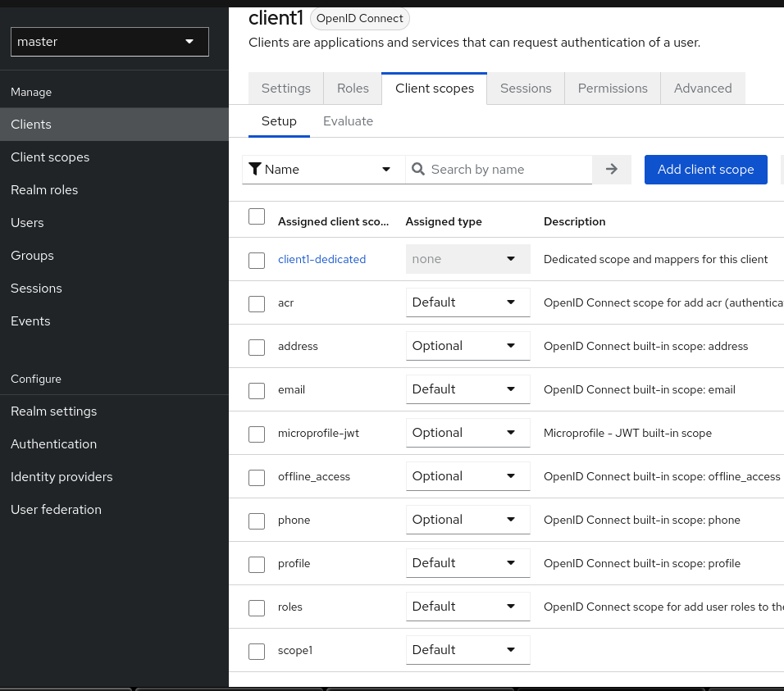Click the microprofile-jwt scope name

[318, 433]
